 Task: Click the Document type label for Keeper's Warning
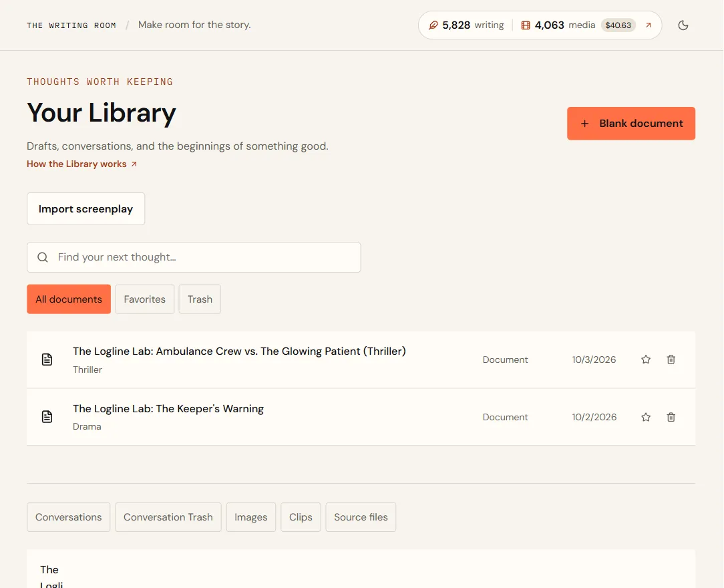point(505,417)
